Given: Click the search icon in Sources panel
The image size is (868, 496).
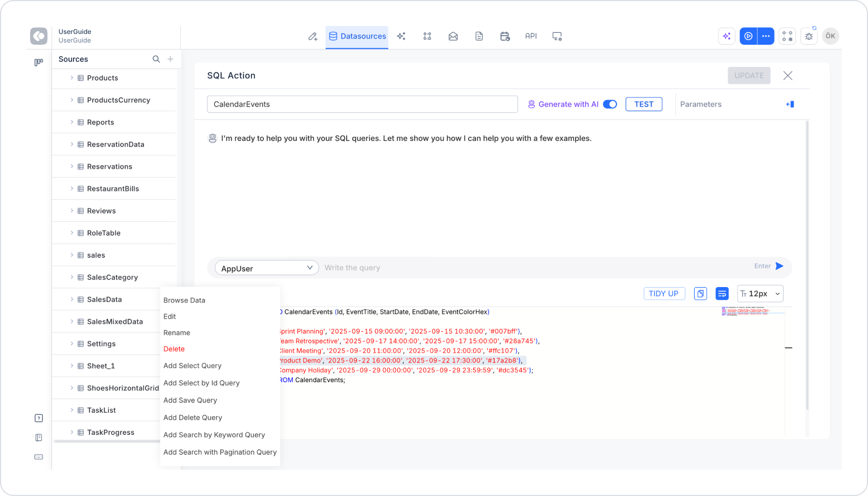Looking at the screenshot, I should 156,59.
